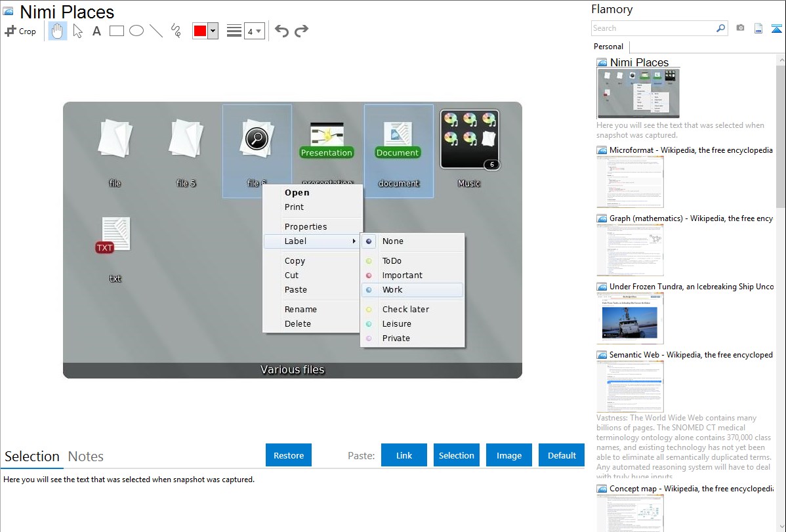
Task: Pick the ellipse drawing tool
Action: click(x=136, y=31)
